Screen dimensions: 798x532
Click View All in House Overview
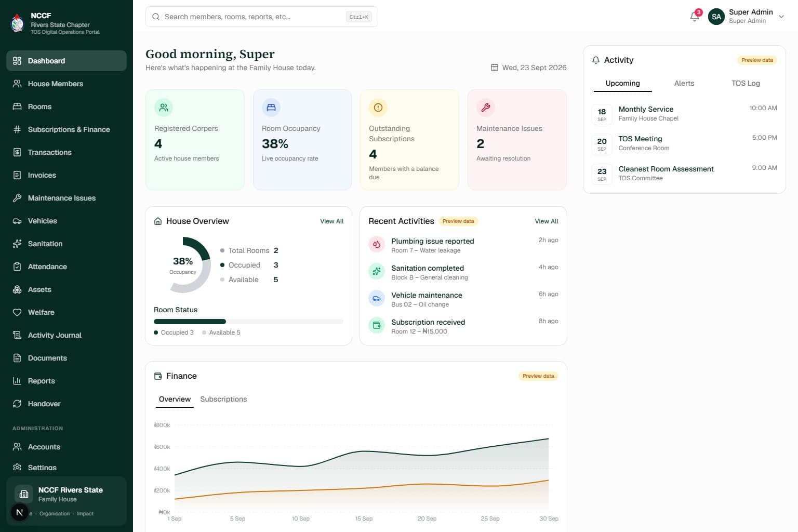pos(331,221)
